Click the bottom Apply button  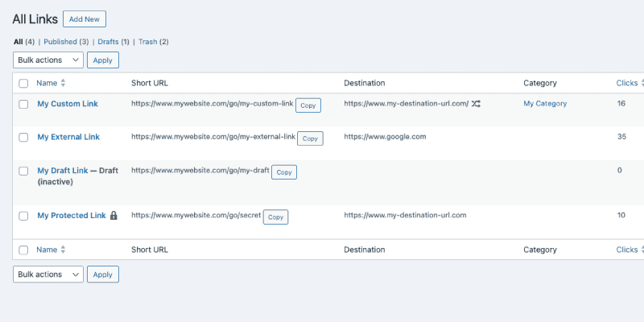pyautogui.click(x=103, y=275)
